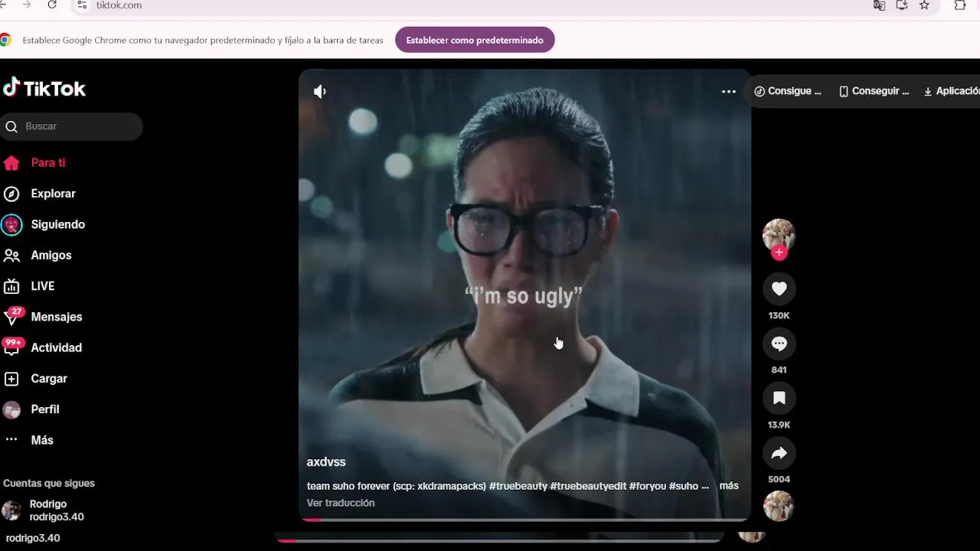Click the Buscar search field
The width and height of the screenshot is (980, 551).
coord(71,126)
